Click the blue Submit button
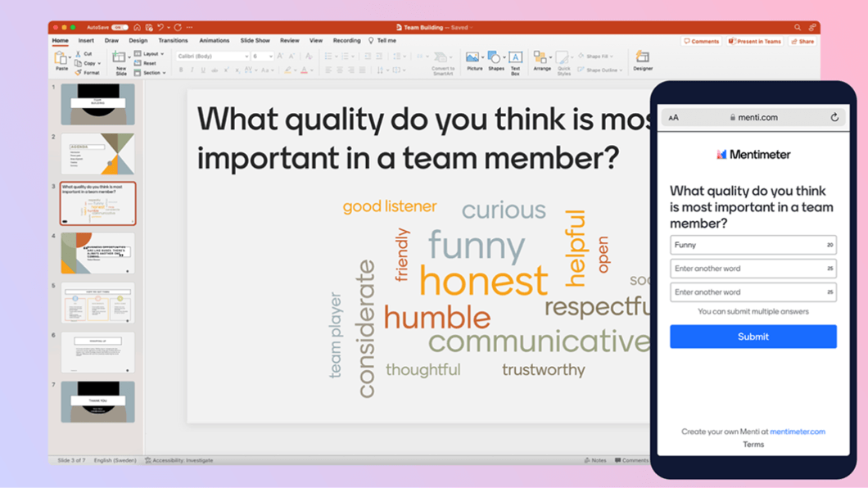Screen dimensions: 868x488 coord(753,337)
